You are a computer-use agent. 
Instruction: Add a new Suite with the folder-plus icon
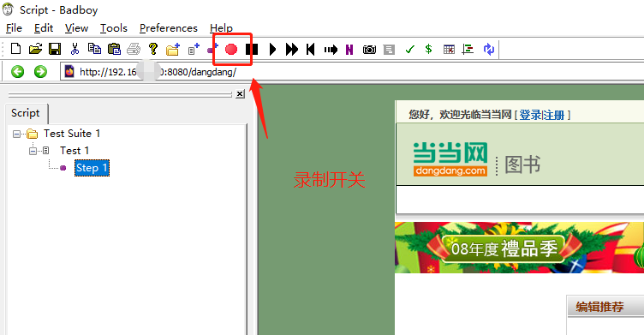click(x=173, y=49)
